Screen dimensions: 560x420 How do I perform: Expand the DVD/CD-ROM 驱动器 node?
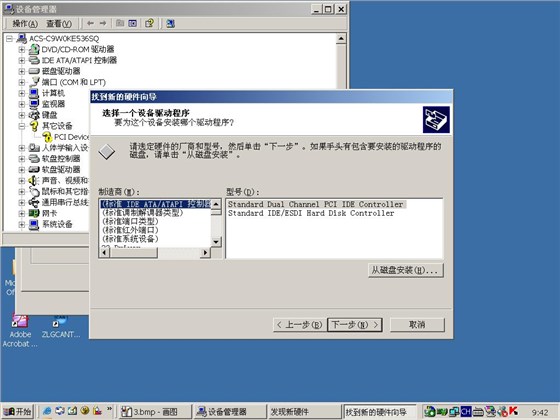click(x=22, y=50)
